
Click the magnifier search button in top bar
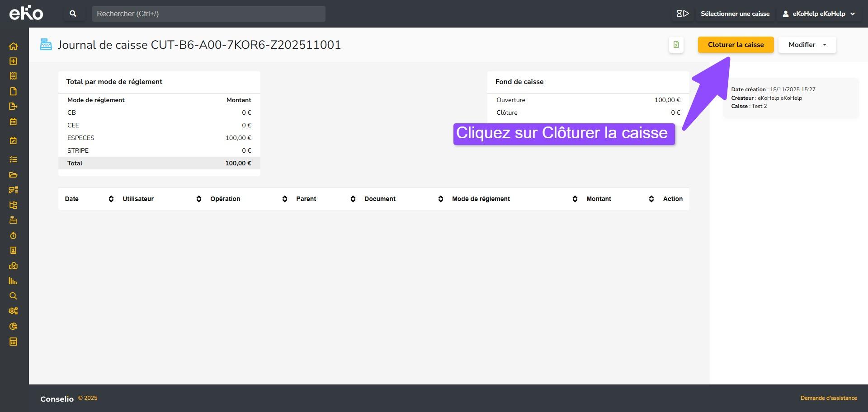tap(73, 14)
